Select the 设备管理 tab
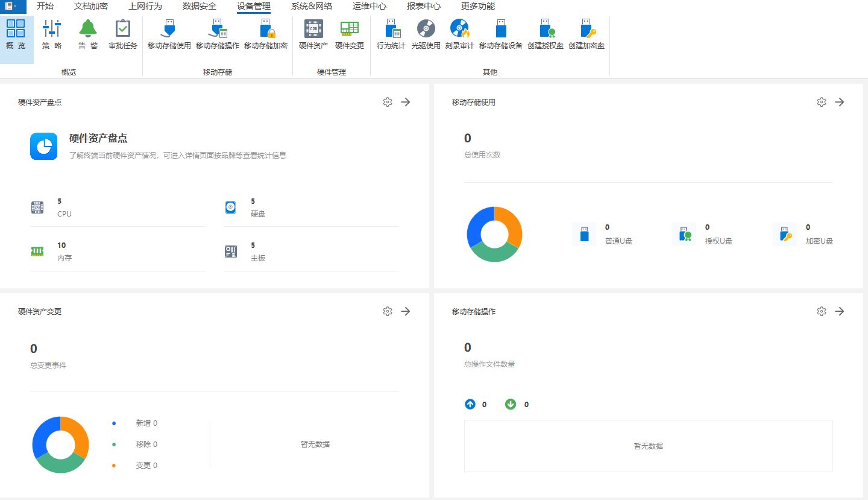The image size is (868, 500). 254,6
